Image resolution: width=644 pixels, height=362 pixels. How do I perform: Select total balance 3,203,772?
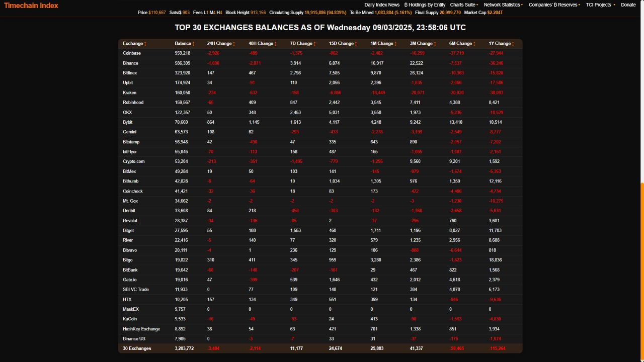coord(184,348)
